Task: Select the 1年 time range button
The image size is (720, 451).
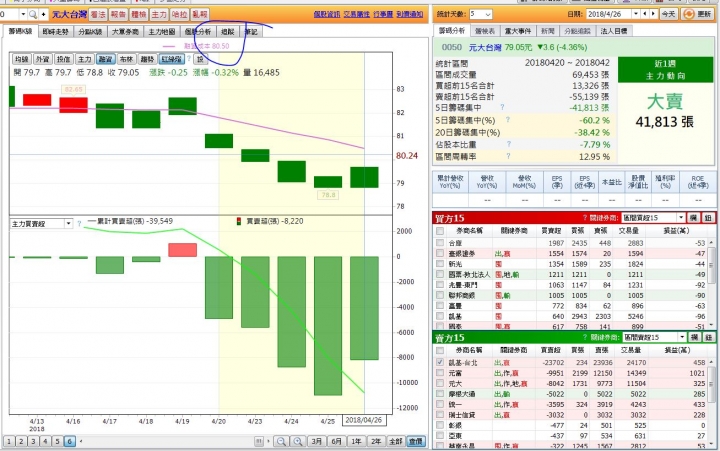Action: point(356,441)
